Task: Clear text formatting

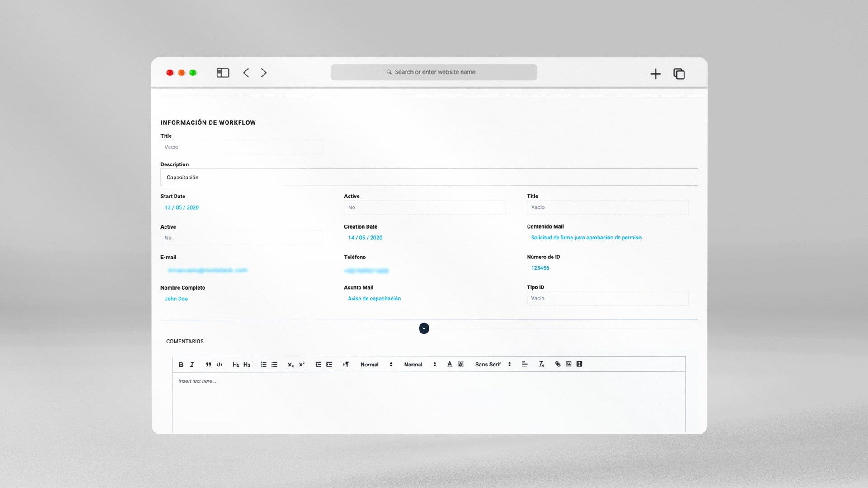Action: point(541,365)
